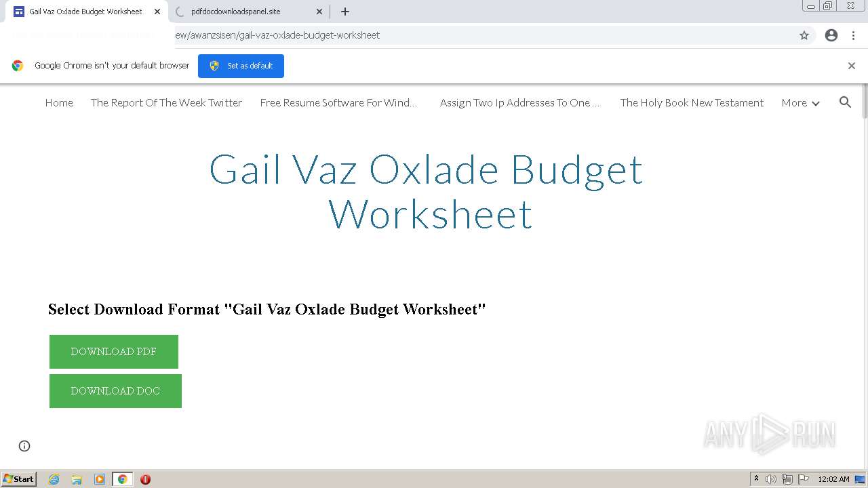868x488 pixels.
Task: Select the Chrome taskbar button
Action: pos(122,479)
